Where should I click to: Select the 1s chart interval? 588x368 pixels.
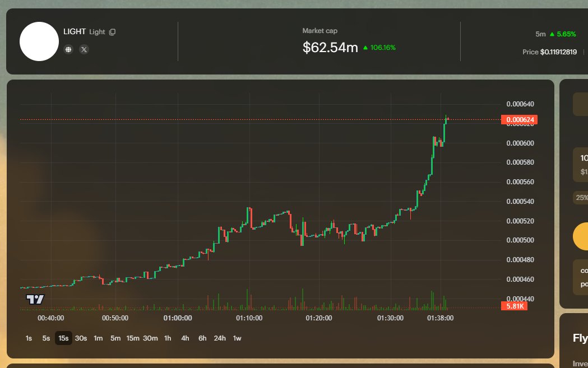click(x=29, y=338)
